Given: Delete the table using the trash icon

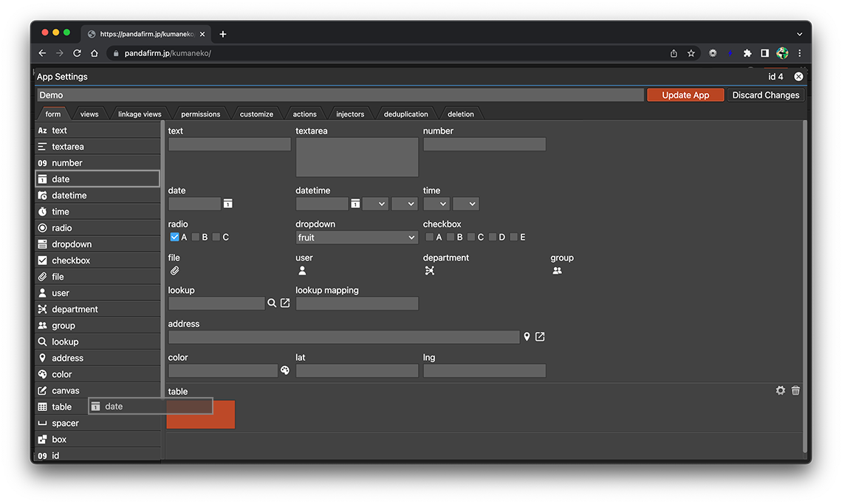Looking at the screenshot, I should click(795, 390).
